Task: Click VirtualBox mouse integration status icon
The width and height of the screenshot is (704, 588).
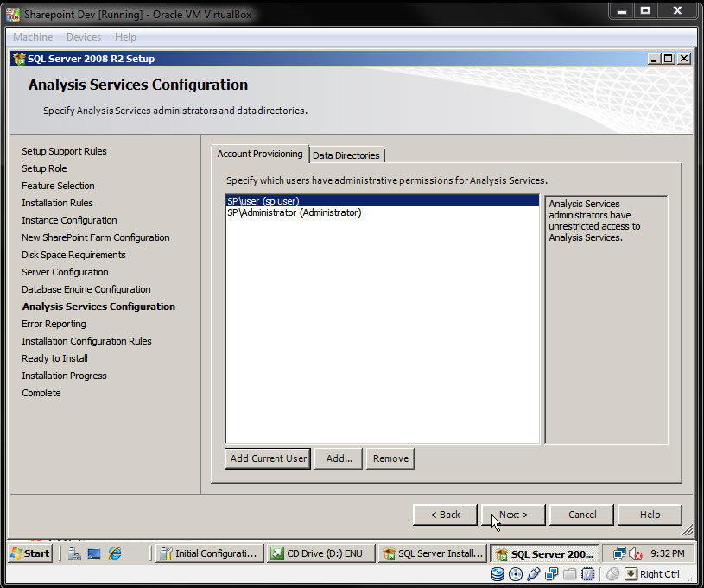Action: [x=612, y=574]
